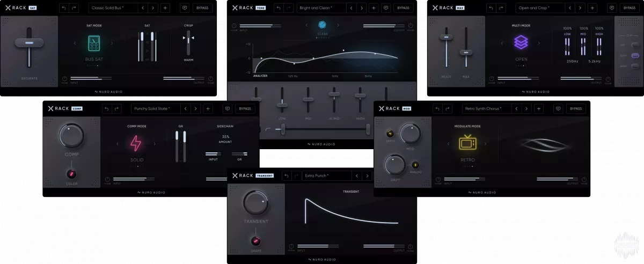Viewport: 644px width, 264px height.
Task: Enable the Soft clip switch
Action: (x=635, y=56)
